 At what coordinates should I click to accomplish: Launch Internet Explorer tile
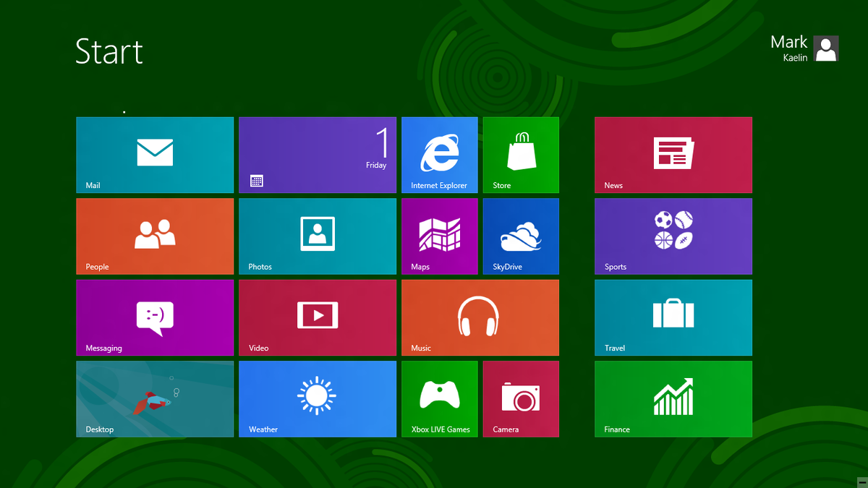[x=440, y=155]
